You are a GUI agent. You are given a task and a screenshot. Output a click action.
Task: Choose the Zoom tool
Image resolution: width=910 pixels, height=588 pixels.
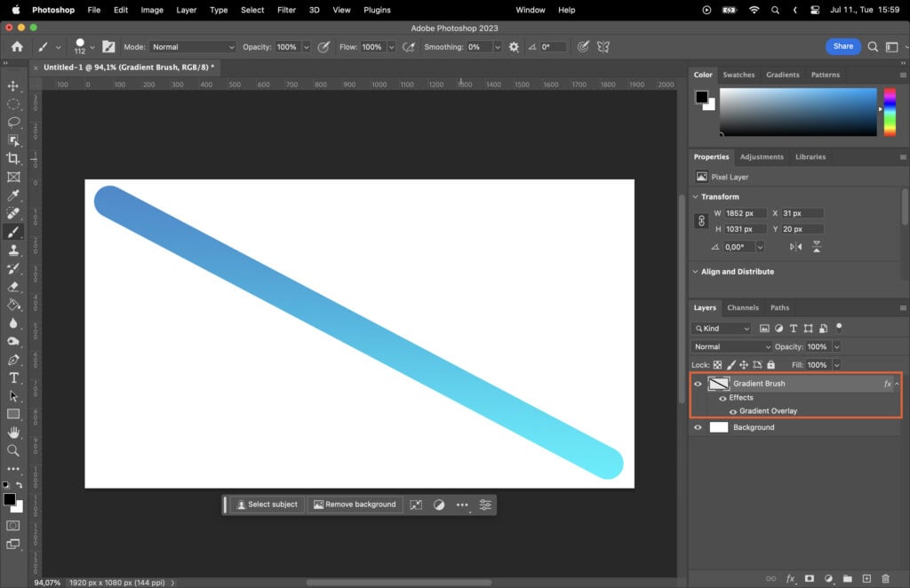(x=13, y=450)
